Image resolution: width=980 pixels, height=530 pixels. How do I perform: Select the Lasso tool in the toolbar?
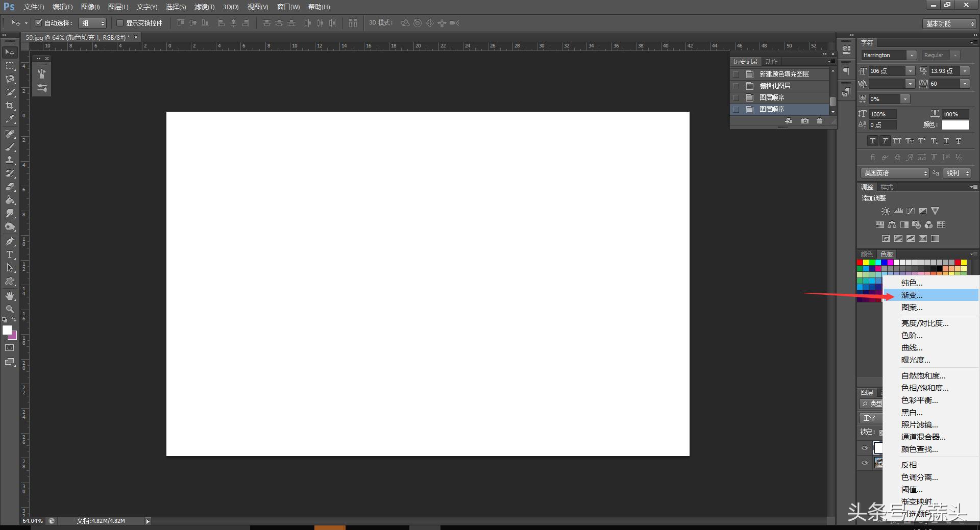click(9, 79)
